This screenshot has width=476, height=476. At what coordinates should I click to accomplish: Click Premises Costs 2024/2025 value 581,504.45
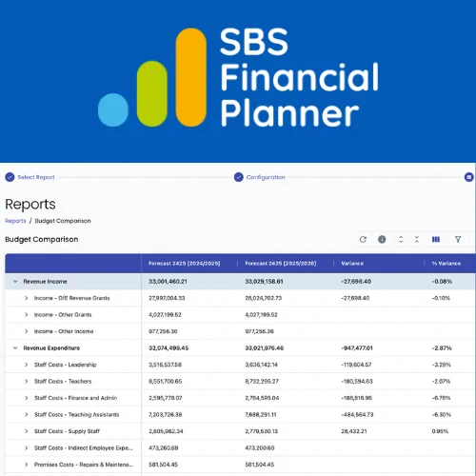[x=163, y=465]
